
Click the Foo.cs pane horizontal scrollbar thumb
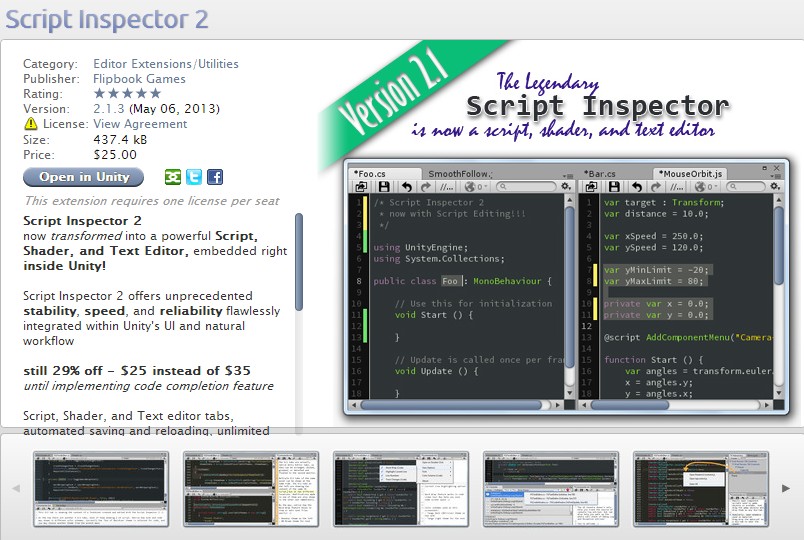451,405
